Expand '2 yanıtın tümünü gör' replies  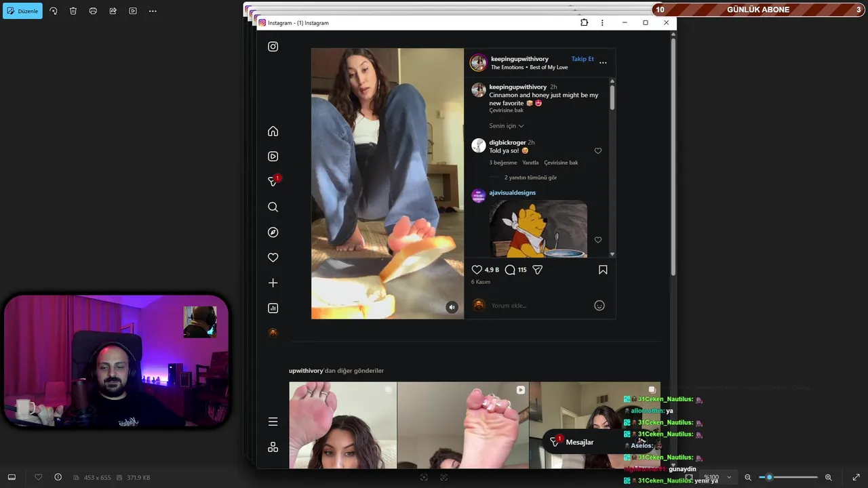[x=530, y=178]
